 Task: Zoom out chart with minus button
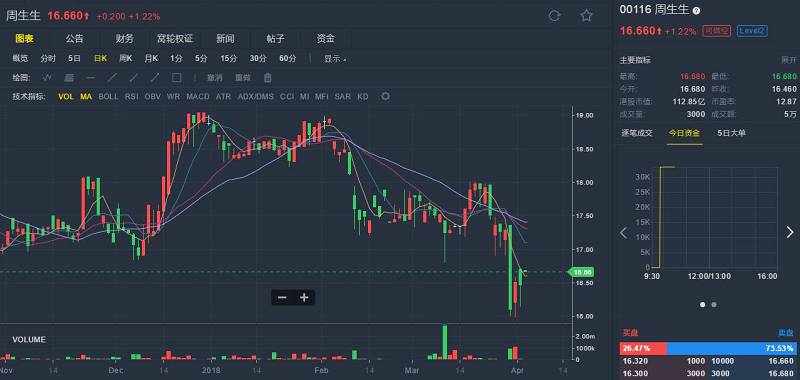click(x=282, y=297)
